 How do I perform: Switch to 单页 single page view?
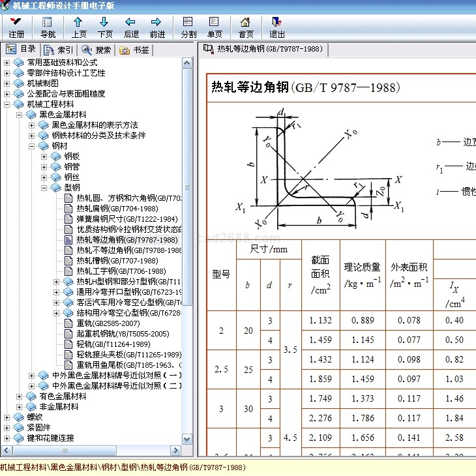tap(215, 22)
